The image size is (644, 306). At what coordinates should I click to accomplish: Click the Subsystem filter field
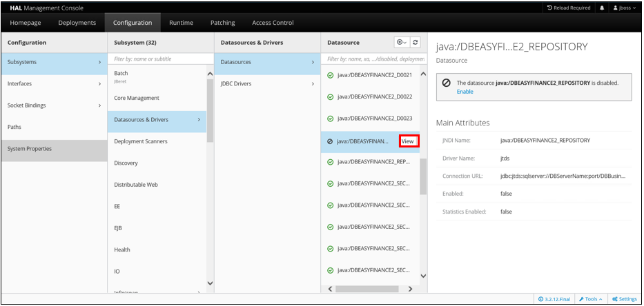161,59
